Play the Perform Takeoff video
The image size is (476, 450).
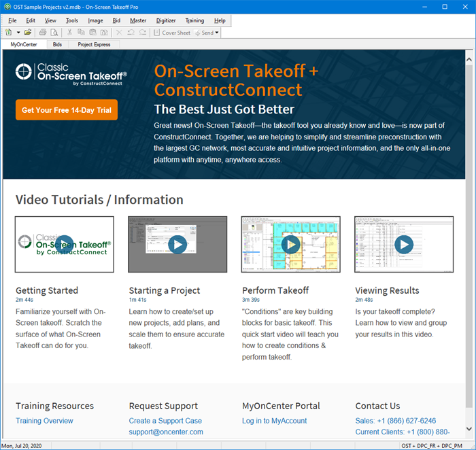tap(291, 244)
